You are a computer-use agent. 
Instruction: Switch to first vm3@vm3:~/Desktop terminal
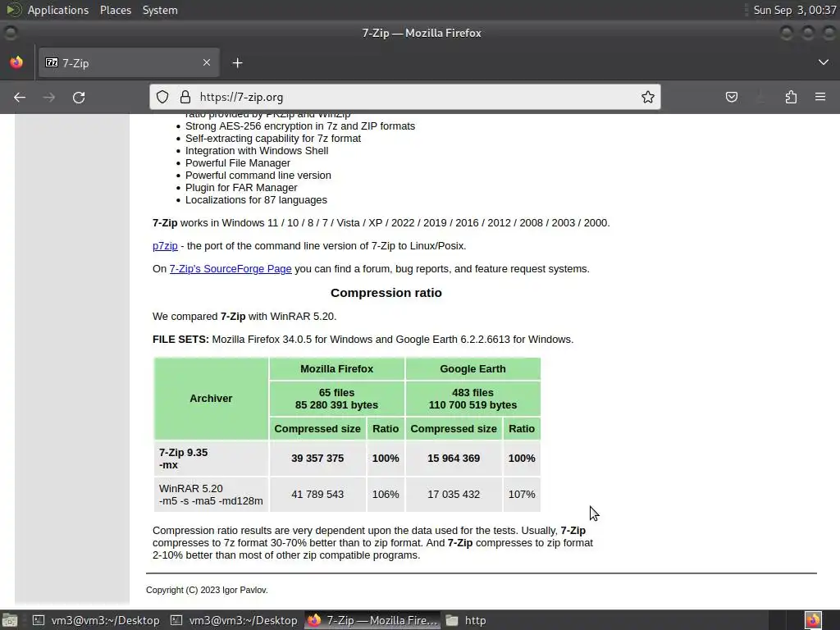pyautogui.click(x=96, y=620)
